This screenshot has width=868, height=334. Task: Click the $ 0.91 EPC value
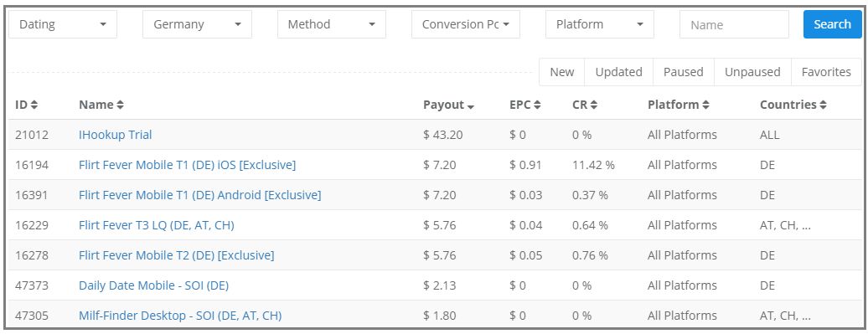tap(526, 165)
